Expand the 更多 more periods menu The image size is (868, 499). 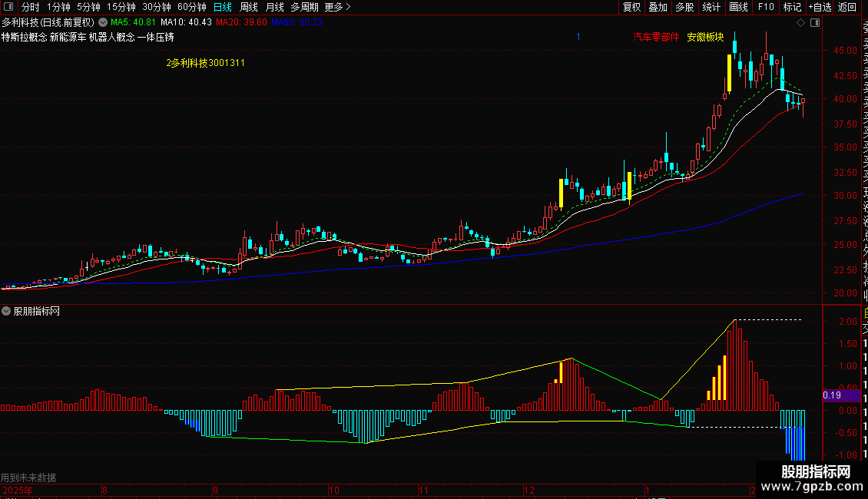338,7
